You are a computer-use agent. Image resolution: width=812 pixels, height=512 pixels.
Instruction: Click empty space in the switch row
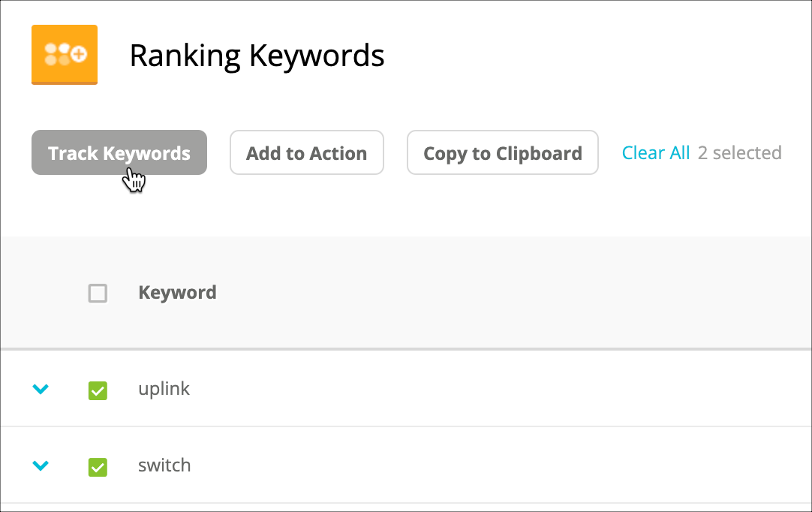pos(488,465)
